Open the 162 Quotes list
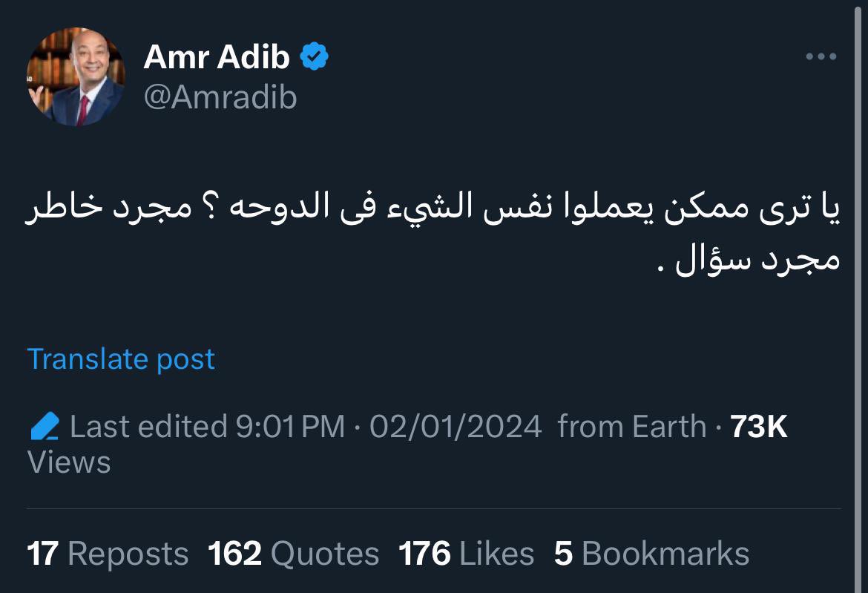Viewport: 868px width, 593px height. click(x=293, y=554)
